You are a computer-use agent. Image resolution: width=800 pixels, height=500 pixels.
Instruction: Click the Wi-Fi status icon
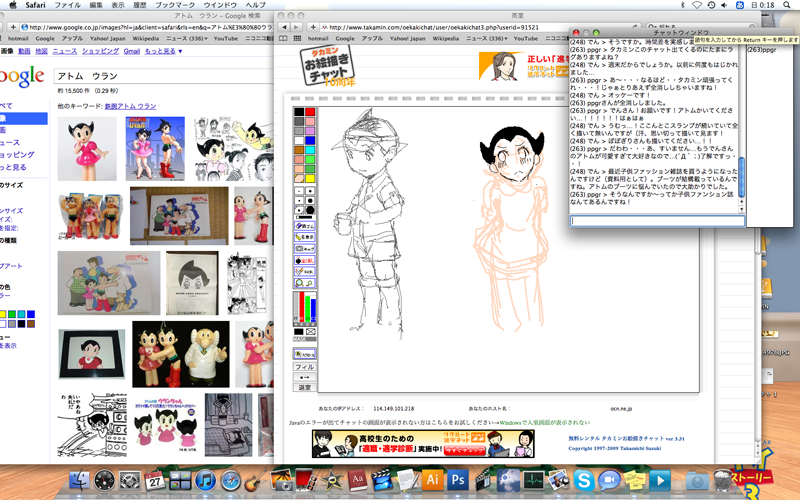[x=697, y=5]
